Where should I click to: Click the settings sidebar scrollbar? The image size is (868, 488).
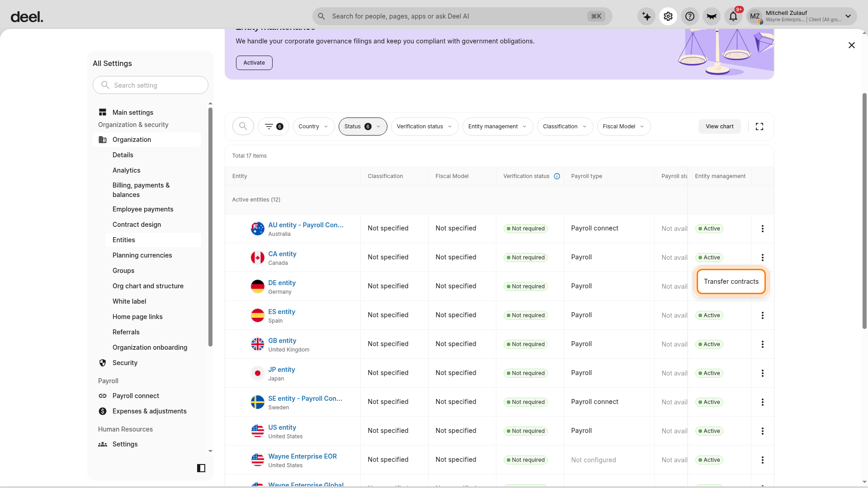point(210,227)
